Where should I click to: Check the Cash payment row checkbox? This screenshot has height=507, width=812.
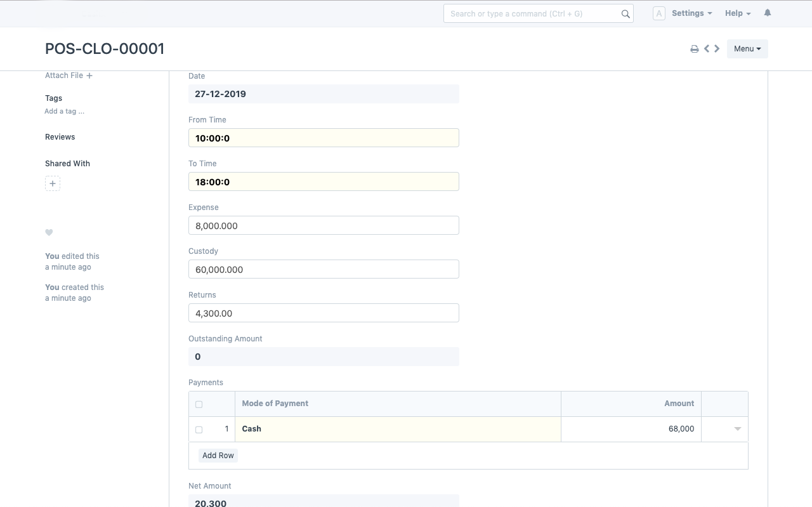click(199, 430)
